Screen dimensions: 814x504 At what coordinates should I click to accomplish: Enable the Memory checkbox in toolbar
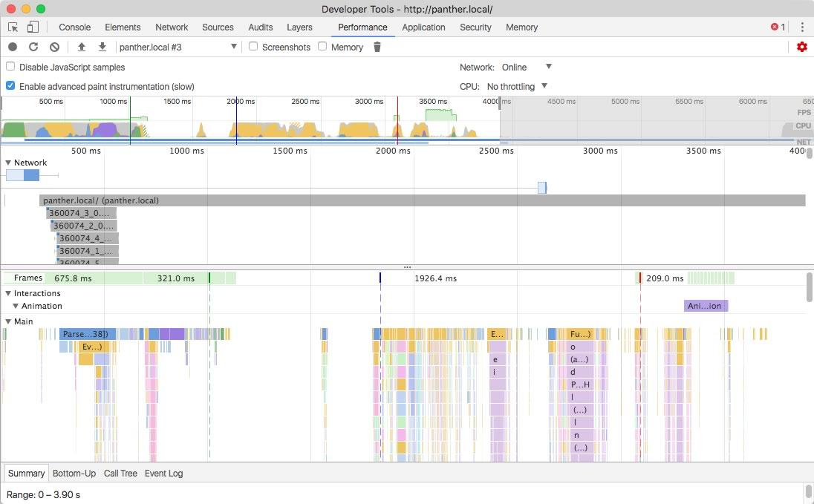[x=322, y=46]
